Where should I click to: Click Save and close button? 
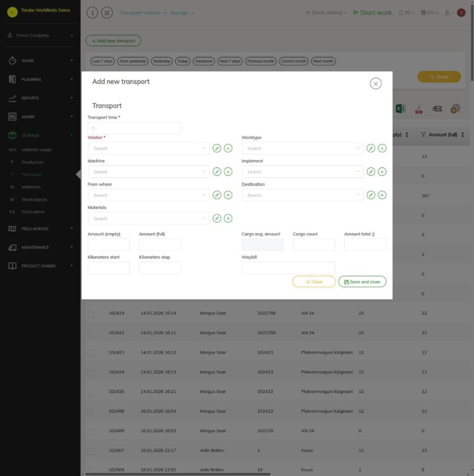pyautogui.click(x=362, y=282)
